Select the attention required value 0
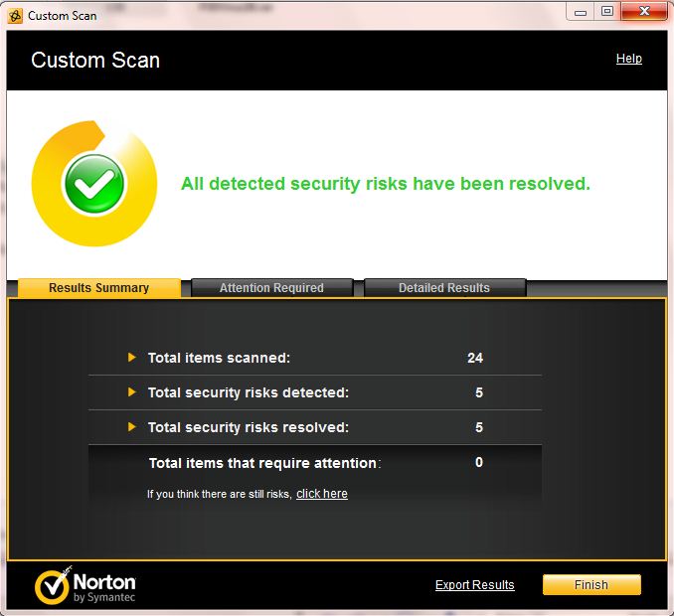This screenshot has width=674, height=616. pyautogui.click(x=479, y=462)
